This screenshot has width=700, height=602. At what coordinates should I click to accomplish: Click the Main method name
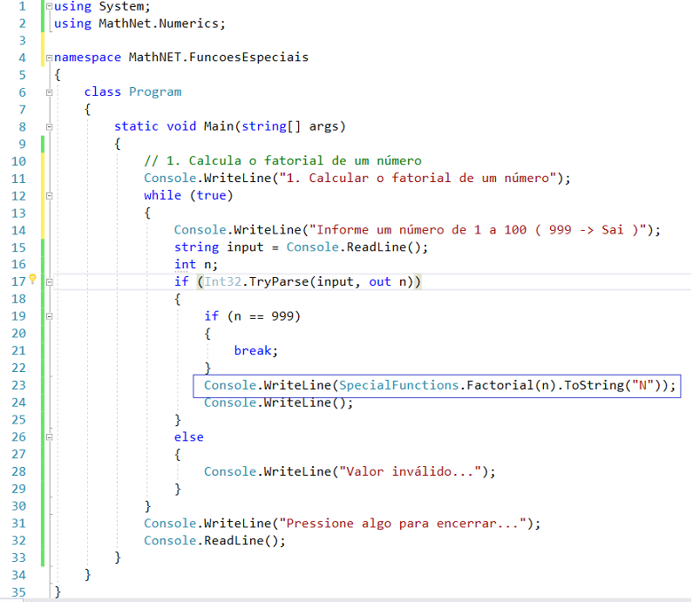(219, 126)
